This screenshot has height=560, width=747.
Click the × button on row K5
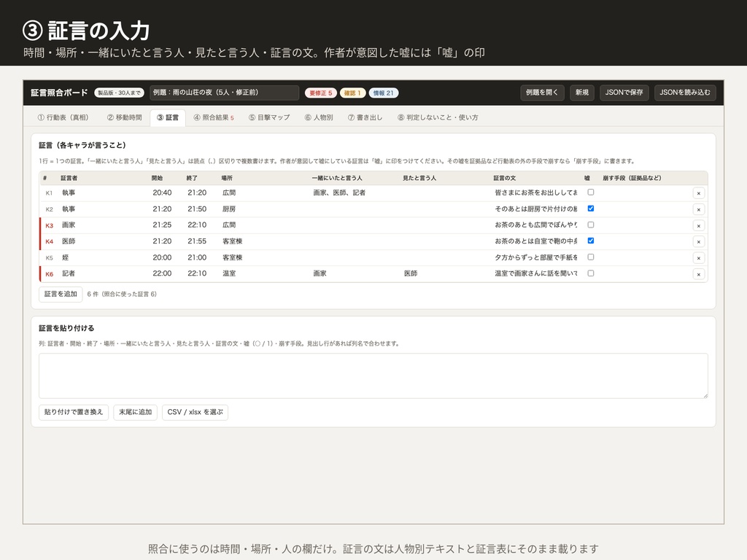(698, 257)
